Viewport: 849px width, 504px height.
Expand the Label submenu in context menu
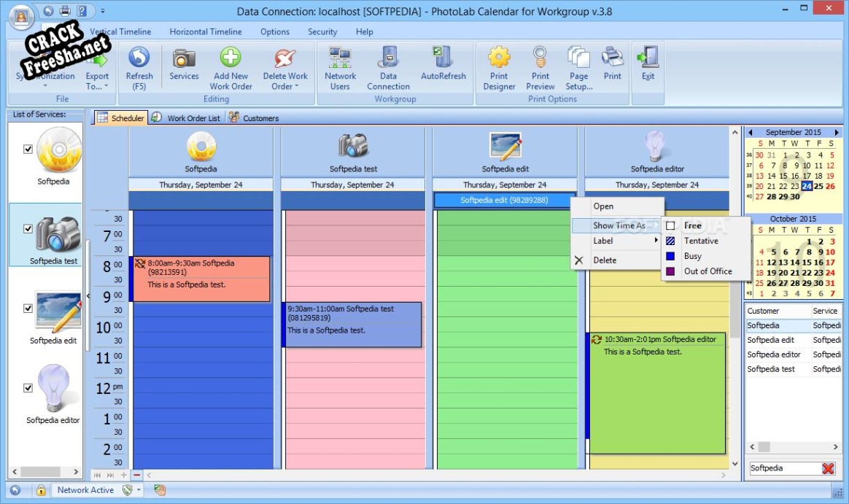[x=616, y=241]
